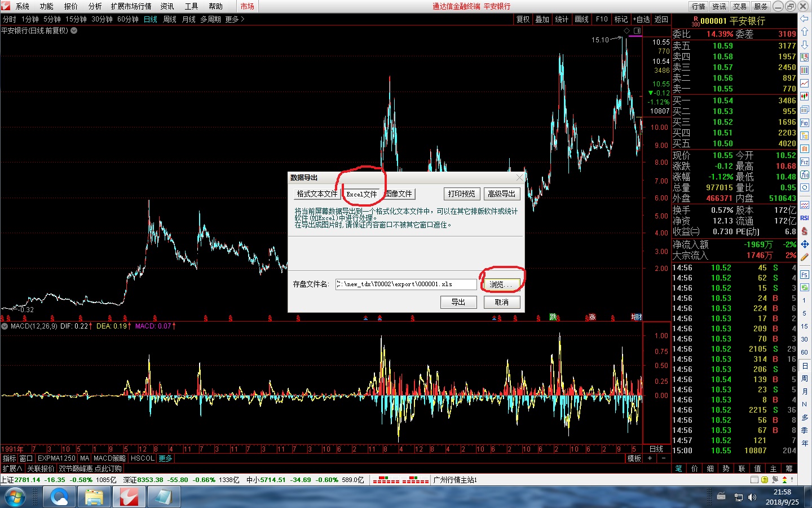The height and width of the screenshot is (508, 812).
Task: Switch to 周线 period tab
Action: tap(170, 19)
